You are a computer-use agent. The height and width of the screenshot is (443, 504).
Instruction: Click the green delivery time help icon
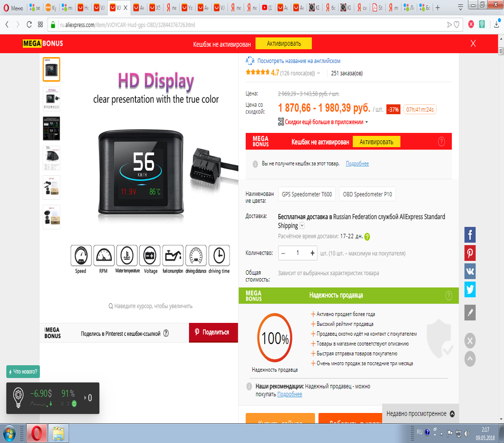367,236
